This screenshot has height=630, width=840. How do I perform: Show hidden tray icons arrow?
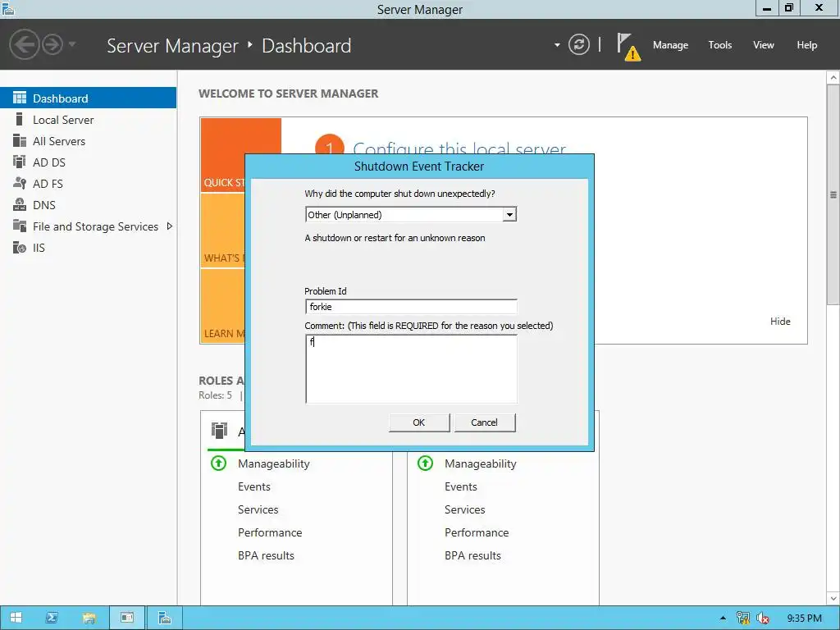tap(723, 619)
